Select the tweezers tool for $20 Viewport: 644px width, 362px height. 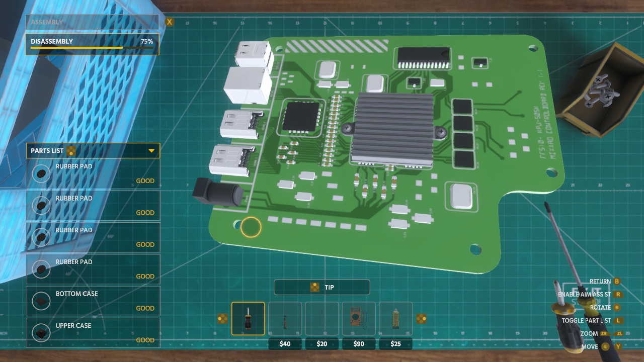[322, 318]
